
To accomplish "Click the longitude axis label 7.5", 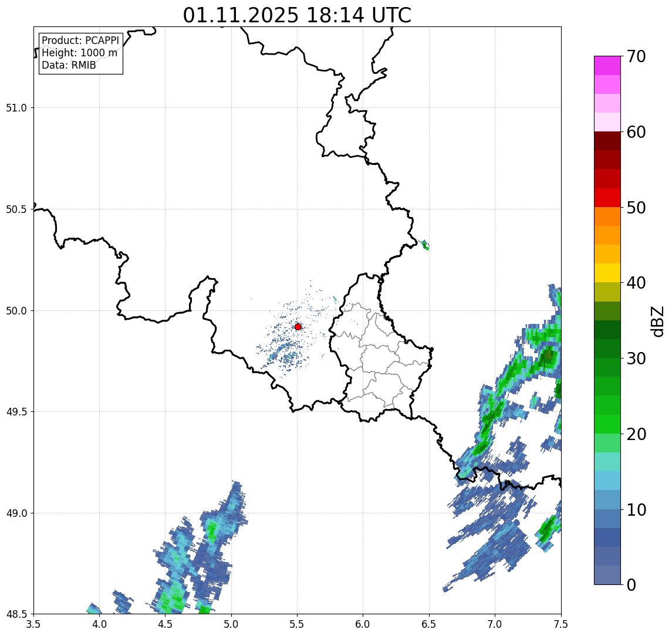I will pos(561,624).
